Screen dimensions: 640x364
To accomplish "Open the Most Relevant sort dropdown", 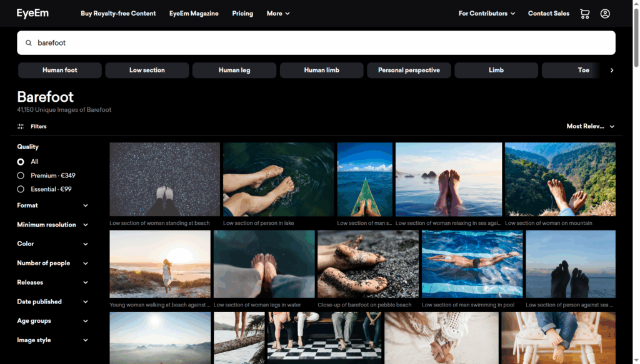I will click(590, 126).
